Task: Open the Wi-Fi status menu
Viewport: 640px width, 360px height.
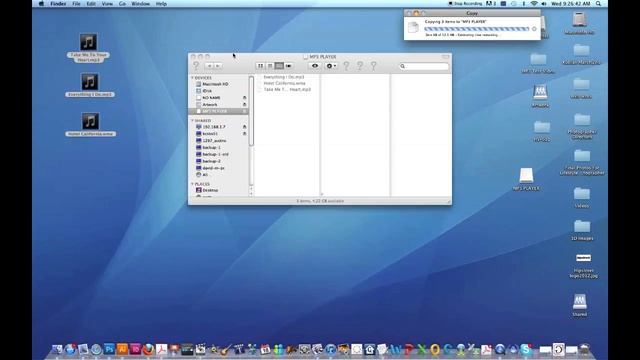Action: coord(534,4)
